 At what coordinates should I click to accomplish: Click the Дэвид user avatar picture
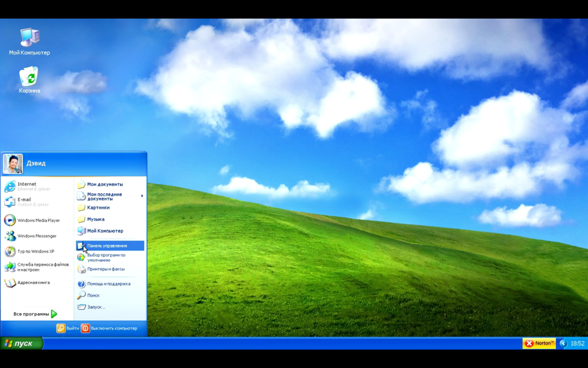[13, 164]
